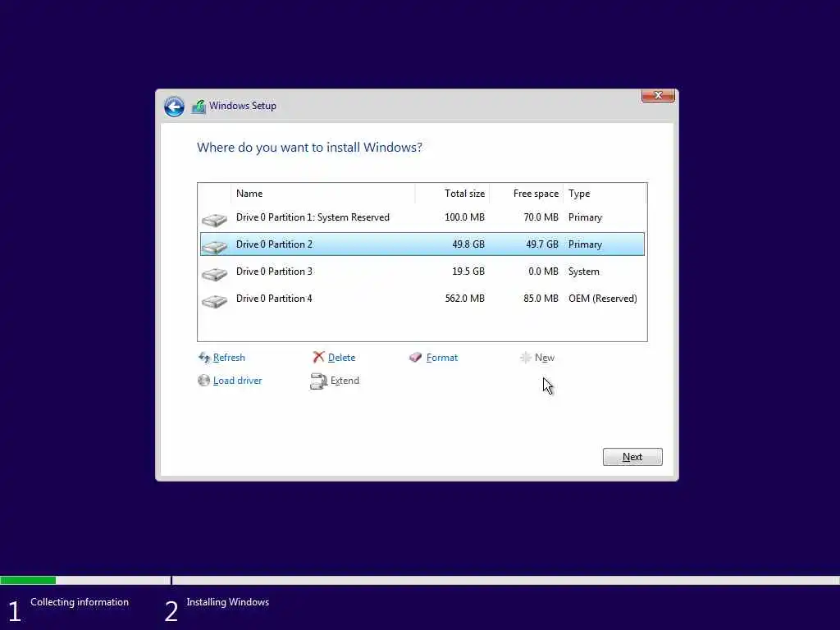
Task: Click the Load driver disc icon
Action: point(203,381)
